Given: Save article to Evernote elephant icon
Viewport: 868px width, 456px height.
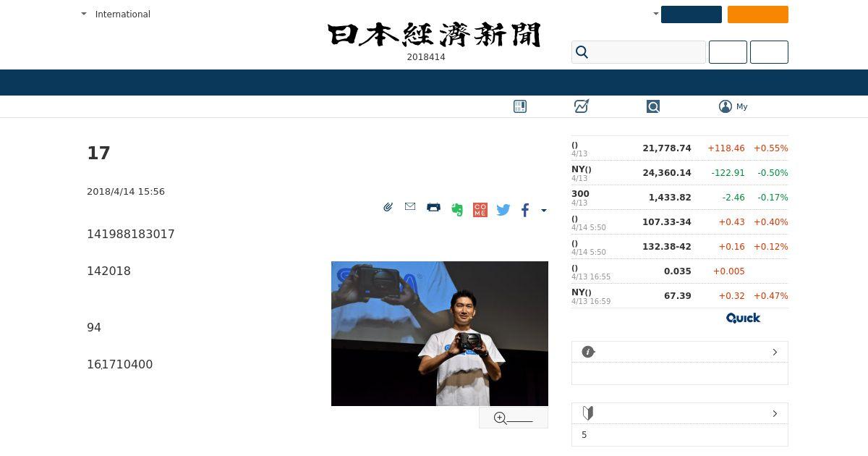Looking at the screenshot, I should tap(457, 210).
